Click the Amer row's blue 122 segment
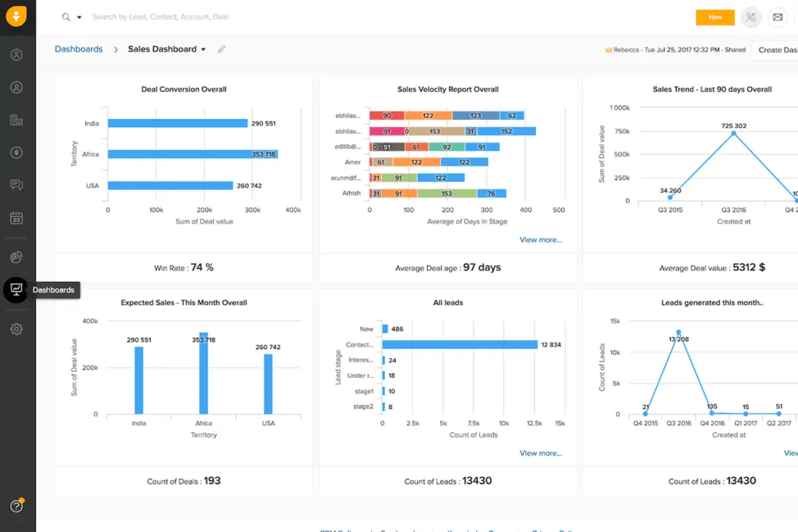This screenshot has height=532, width=798. 464,162
